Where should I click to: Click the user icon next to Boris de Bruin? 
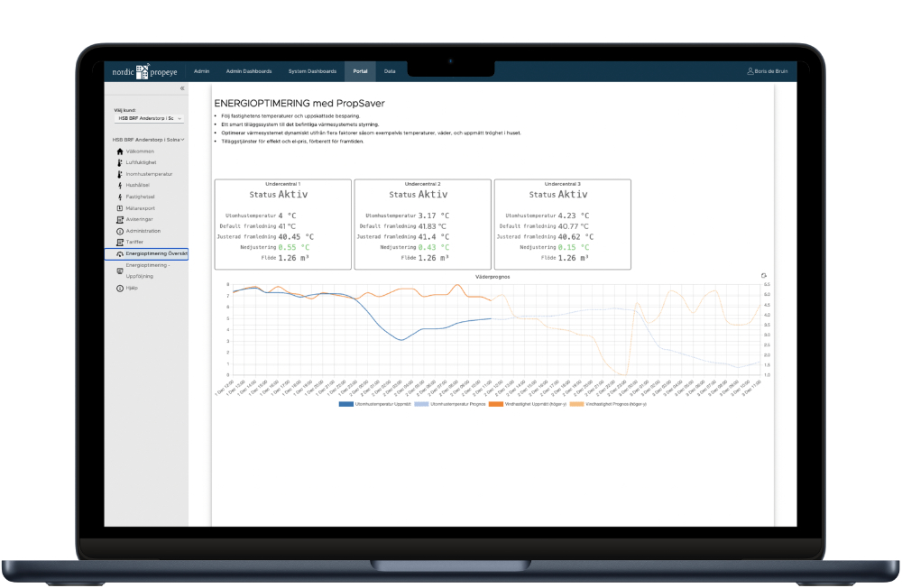point(750,71)
